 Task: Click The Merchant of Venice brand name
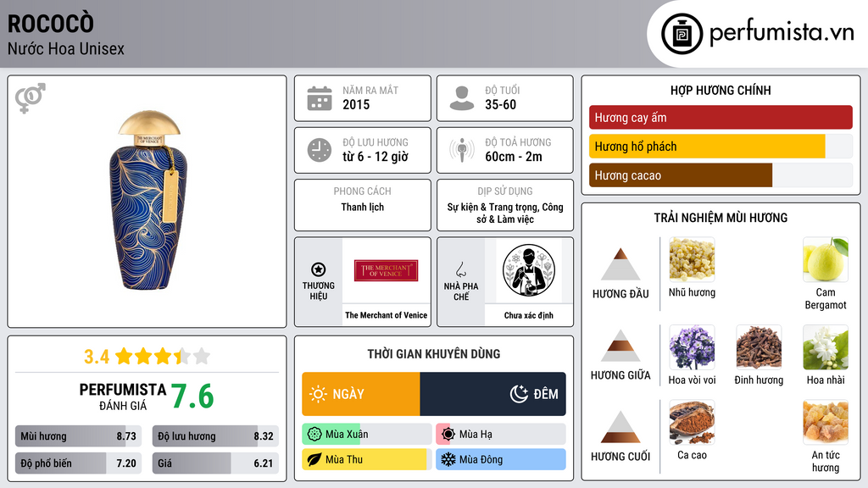pos(387,315)
